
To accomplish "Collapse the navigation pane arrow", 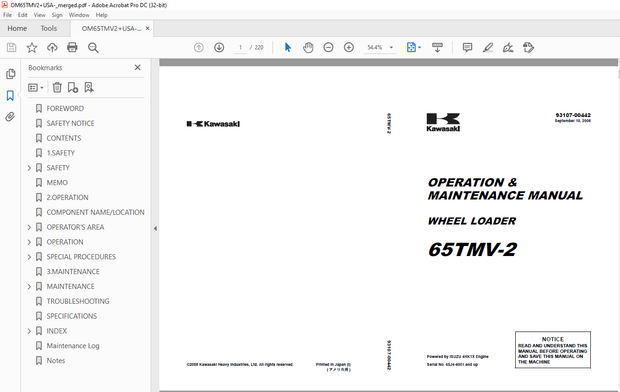I will click(155, 228).
